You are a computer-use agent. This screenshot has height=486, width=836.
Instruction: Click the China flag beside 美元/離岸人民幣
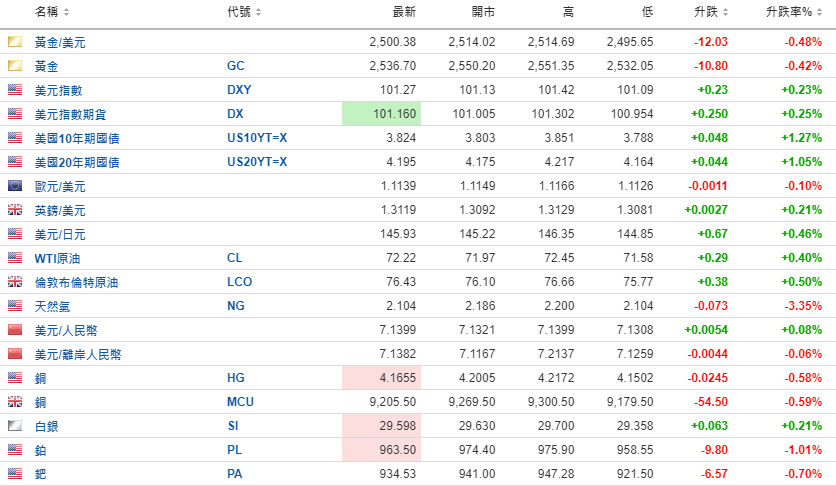[x=14, y=354]
